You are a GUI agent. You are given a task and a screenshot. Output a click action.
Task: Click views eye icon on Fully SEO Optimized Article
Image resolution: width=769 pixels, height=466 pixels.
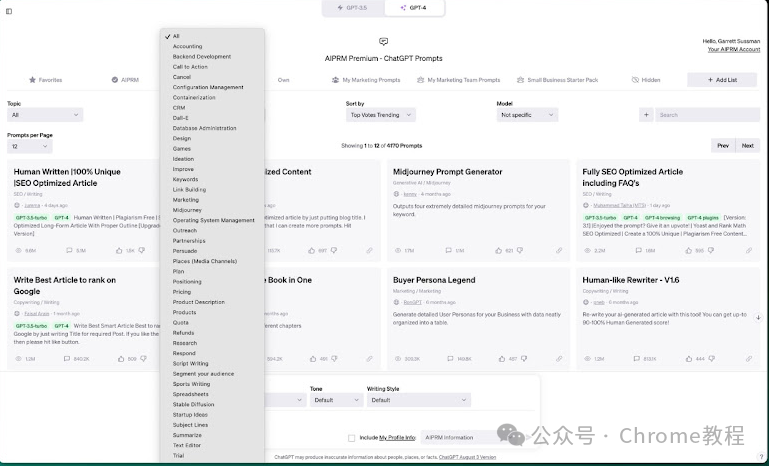[x=587, y=250]
